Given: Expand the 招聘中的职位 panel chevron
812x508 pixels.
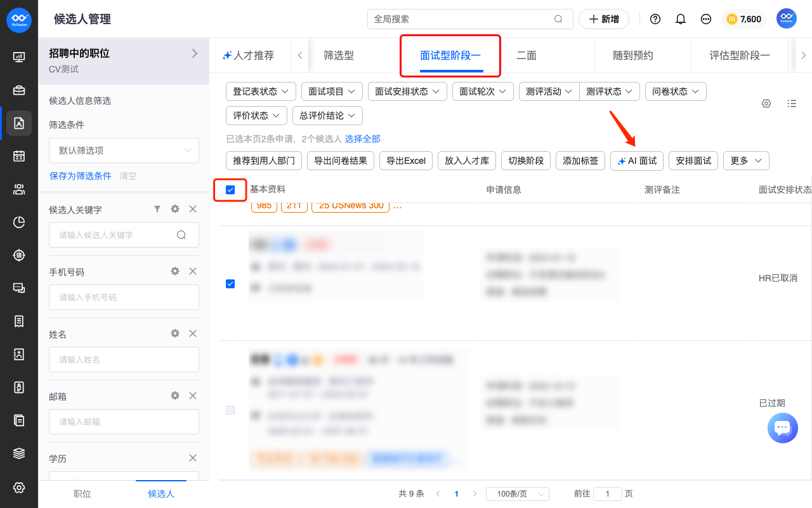Looking at the screenshot, I should 195,53.
